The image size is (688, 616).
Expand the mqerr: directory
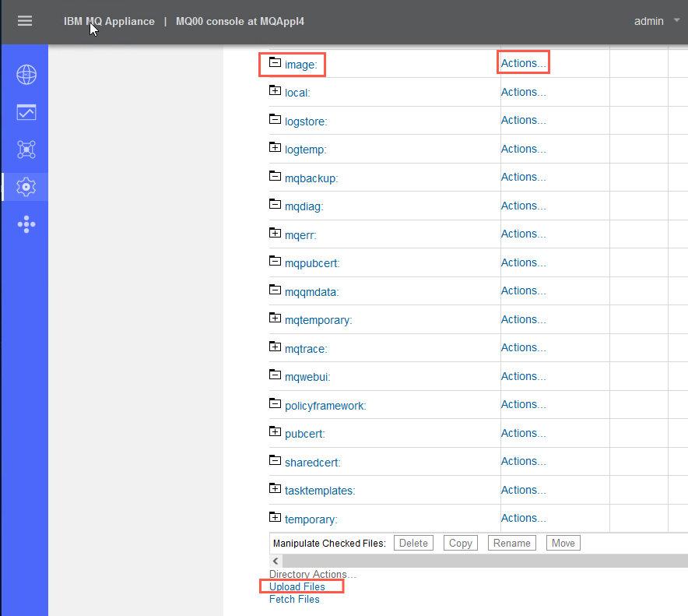click(275, 233)
